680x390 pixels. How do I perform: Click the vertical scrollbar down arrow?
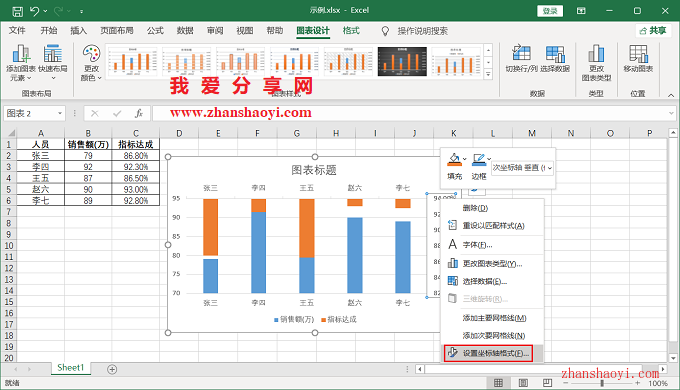pos(673,358)
